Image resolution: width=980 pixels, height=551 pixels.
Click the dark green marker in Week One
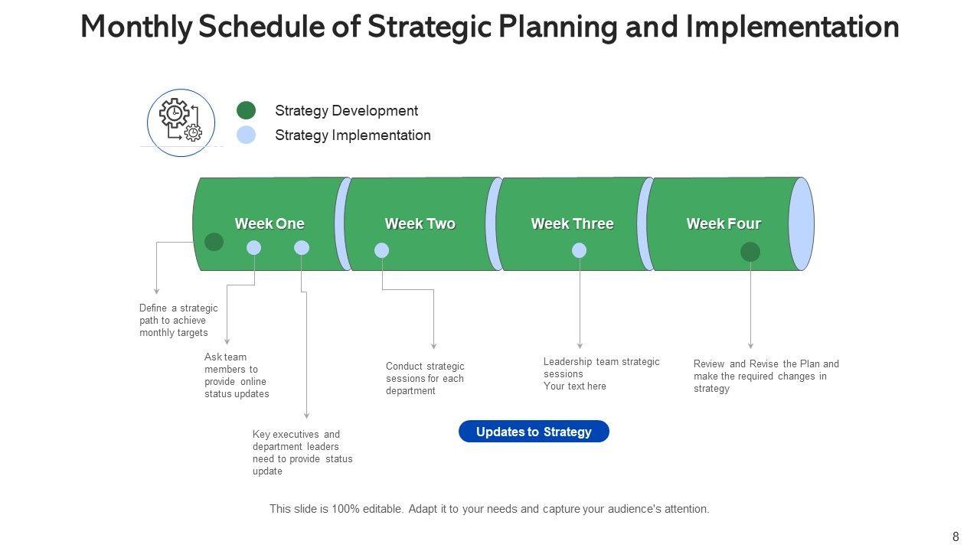pyautogui.click(x=214, y=242)
